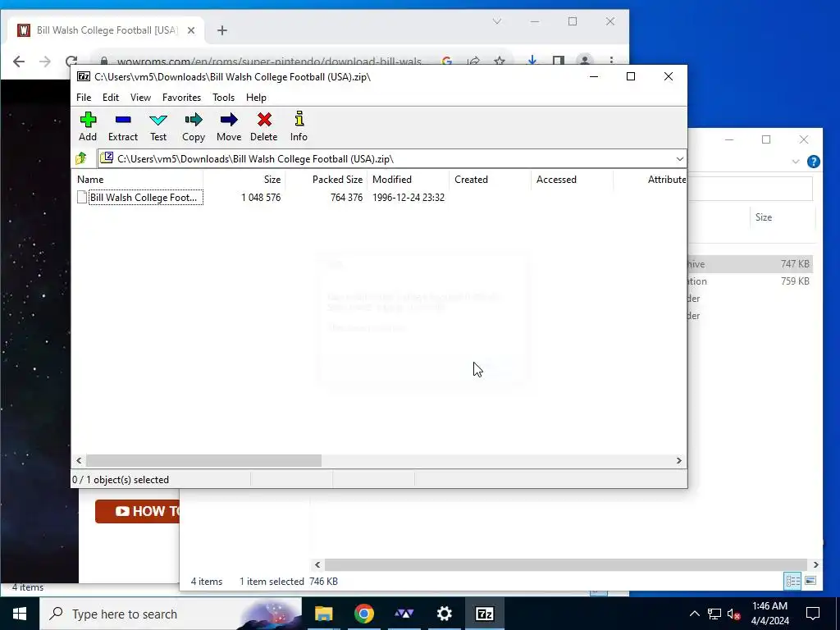
Task: Sort by the Modified column header
Action: (409, 180)
